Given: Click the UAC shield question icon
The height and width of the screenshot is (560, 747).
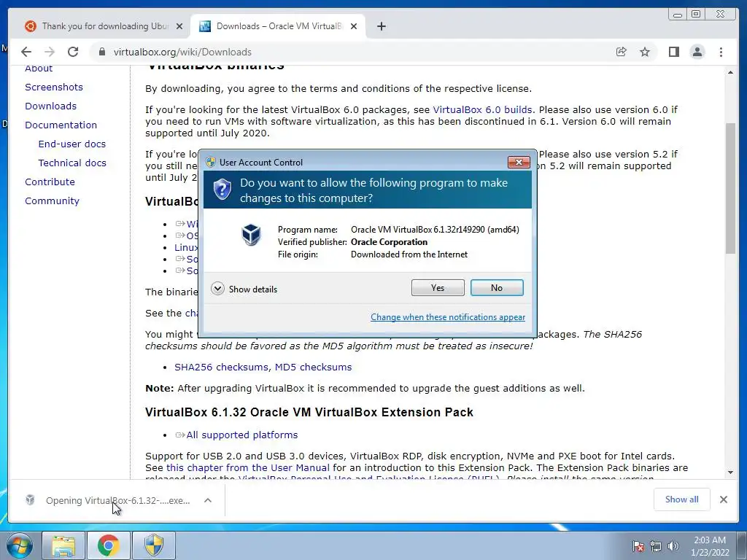Looking at the screenshot, I should pyautogui.click(x=222, y=190).
